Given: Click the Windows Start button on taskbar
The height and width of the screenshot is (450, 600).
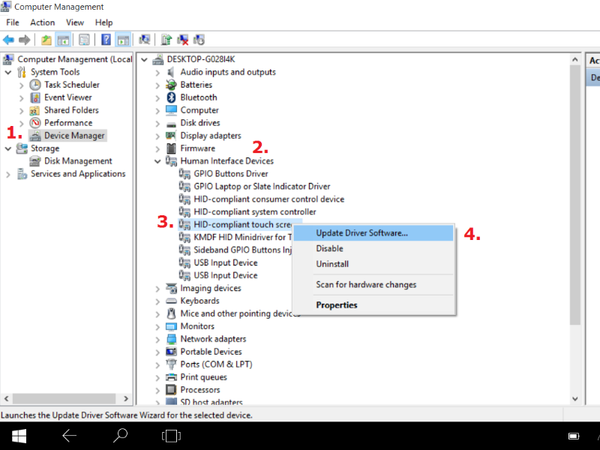Looking at the screenshot, I should 17,436.
